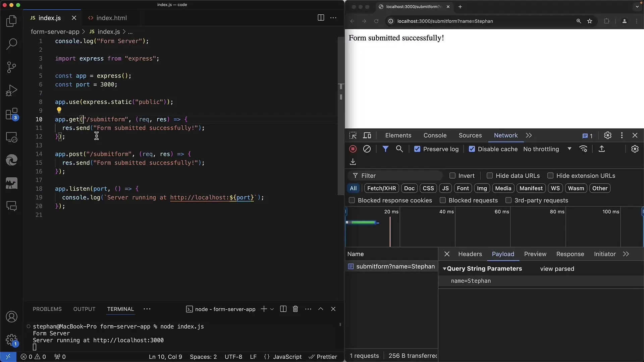Toggle Preserve log checkbox in Network panel
Image resolution: width=644 pixels, height=362 pixels.
(417, 149)
